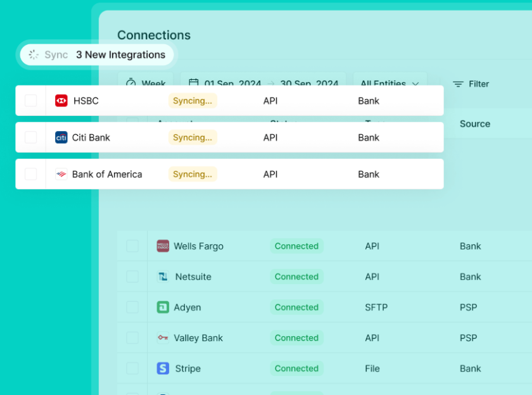This screenshot has height=395, width=532.
Task: Select the HSBC account name
Action: pos(86,101)
